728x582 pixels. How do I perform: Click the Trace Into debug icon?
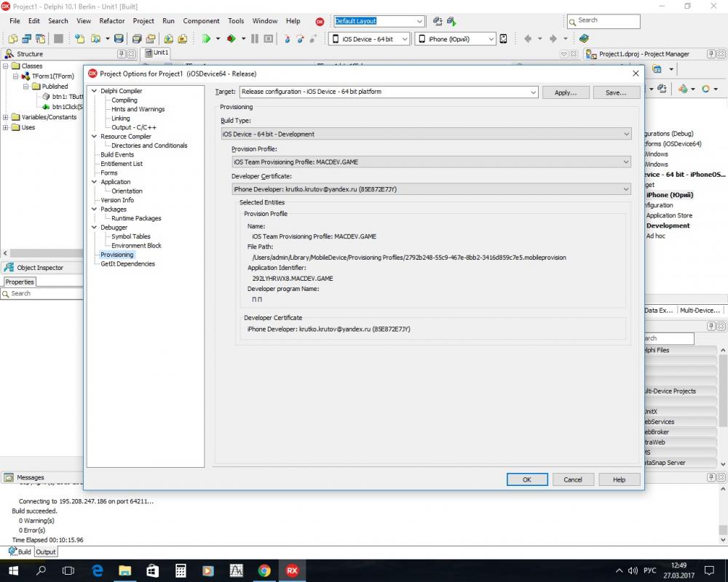(287, 39)
